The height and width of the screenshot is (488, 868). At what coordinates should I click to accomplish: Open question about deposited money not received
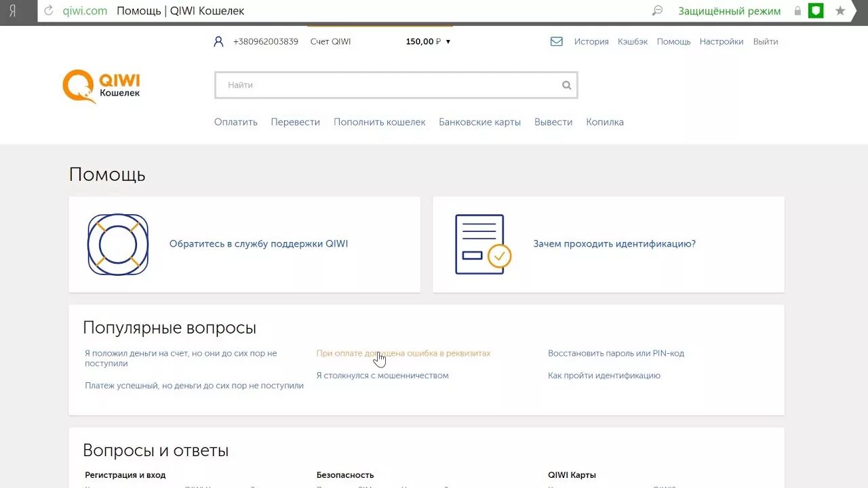click(x=181, y=359)
